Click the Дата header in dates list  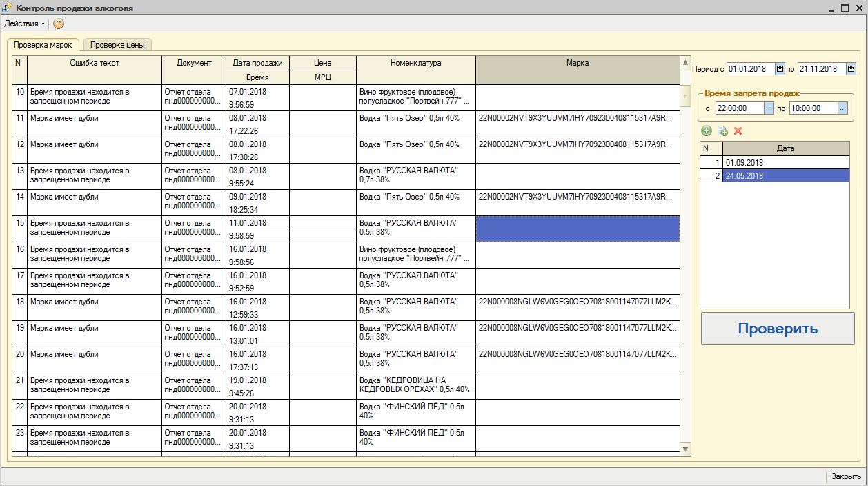[786, 148]
